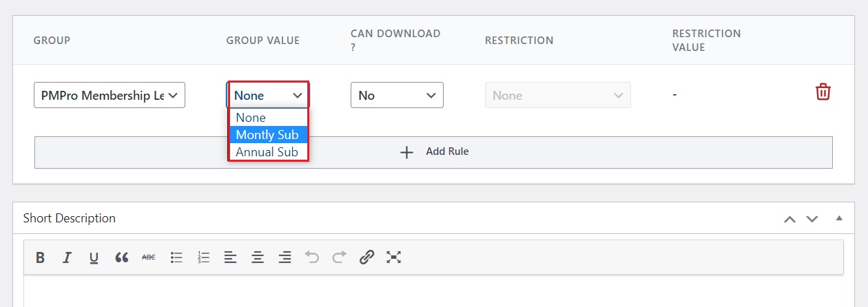Click the Short Description panel title
The width and height of the screenshot is (868, 307).
[x=70, y=218]
